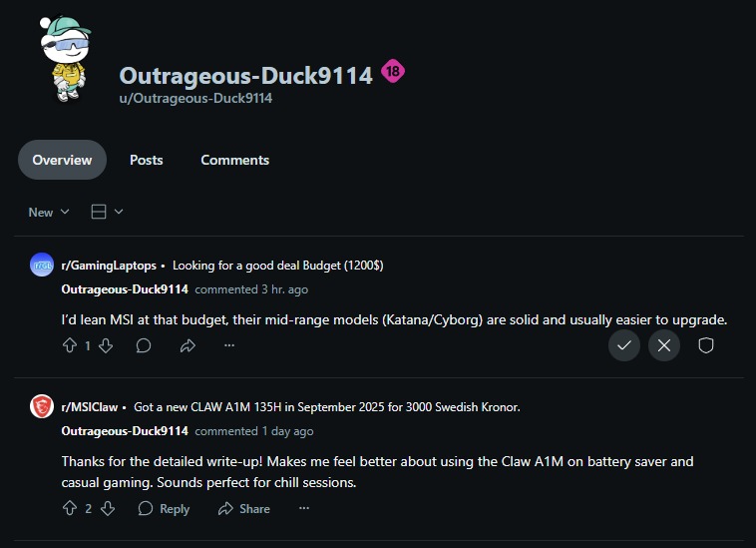Image resolution: width=756 pixels, height=548 pixels.
Task: Open mod shield actions for comment
Action: tap(706, 345)
